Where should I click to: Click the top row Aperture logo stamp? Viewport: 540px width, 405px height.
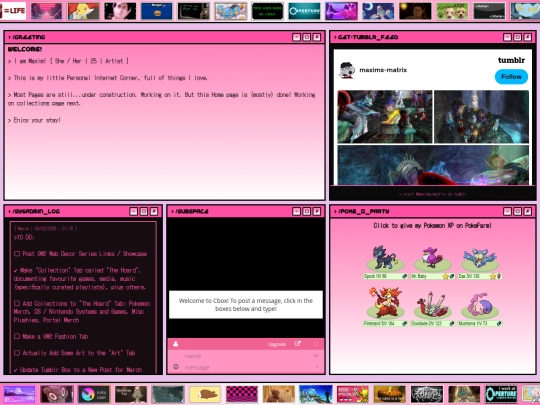304,11
